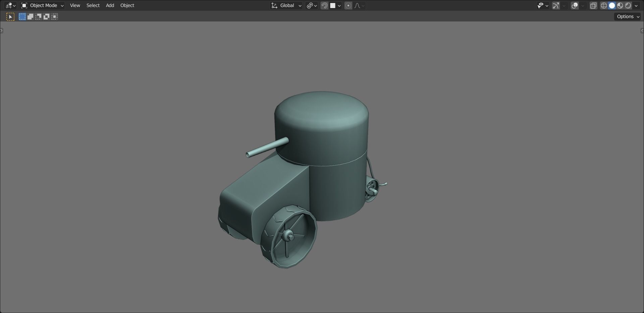644x313 pixels.
Task: Open the Select menu
Action: pyautogui.click(x=93, y=5)
